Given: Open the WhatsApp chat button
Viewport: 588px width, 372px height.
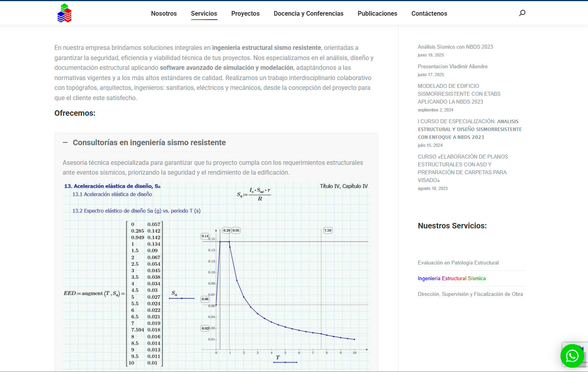Looking at the screenshot, I should tap(572, 356).
